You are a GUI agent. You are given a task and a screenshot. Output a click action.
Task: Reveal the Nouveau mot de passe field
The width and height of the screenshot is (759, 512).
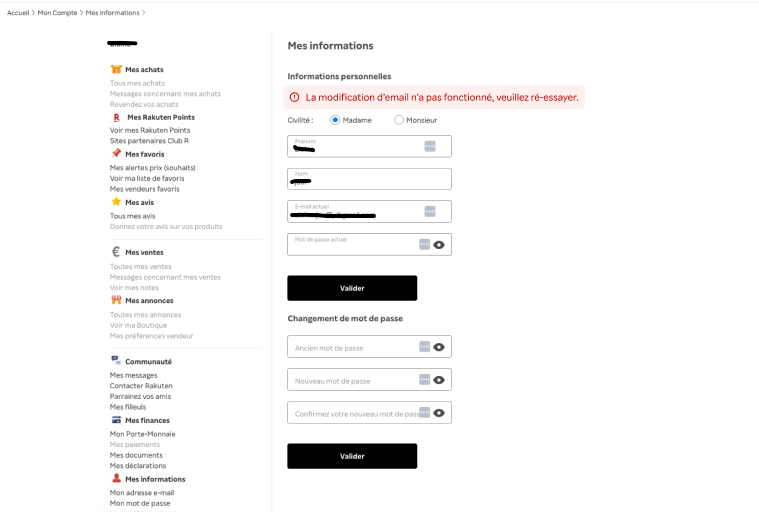coord(439,380)
